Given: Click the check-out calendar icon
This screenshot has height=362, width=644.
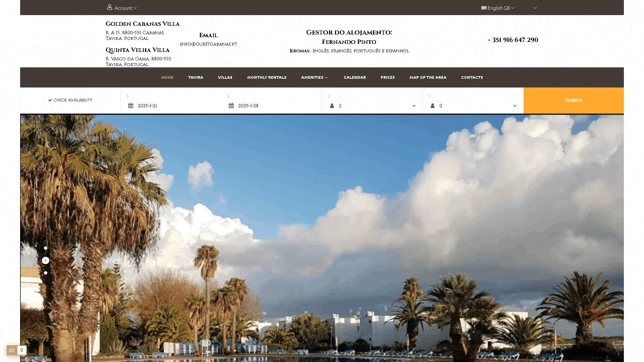Looking at the screenshot, I should [x=231, y=106].
